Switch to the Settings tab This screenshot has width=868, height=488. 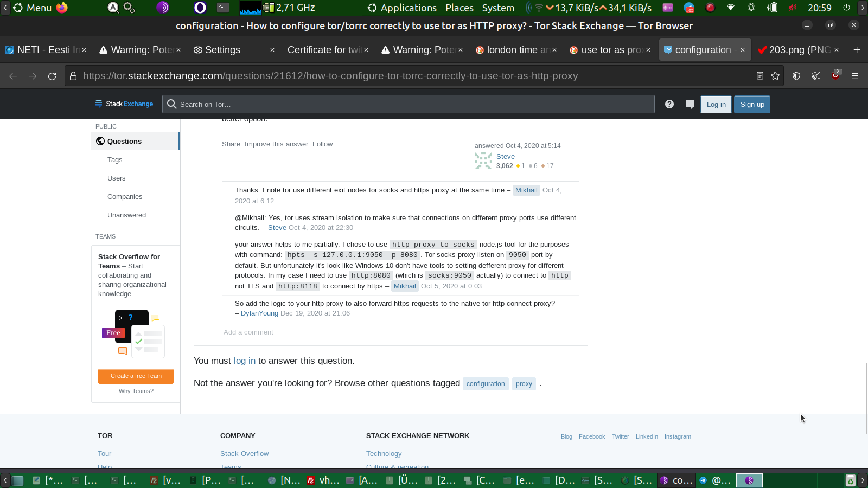(233, 50)
